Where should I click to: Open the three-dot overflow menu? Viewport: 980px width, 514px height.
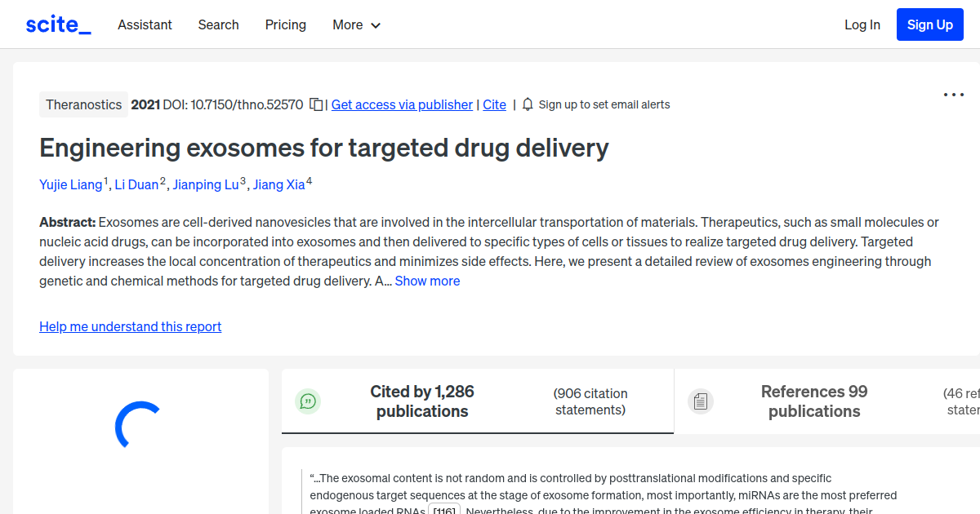pyautogui.click(x=953, y=95)
